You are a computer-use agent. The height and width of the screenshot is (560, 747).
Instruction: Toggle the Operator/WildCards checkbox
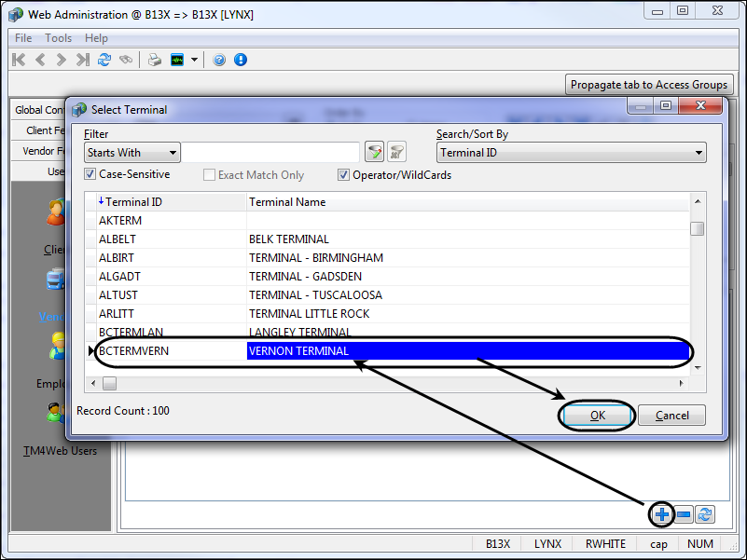(x=343, y=174)
